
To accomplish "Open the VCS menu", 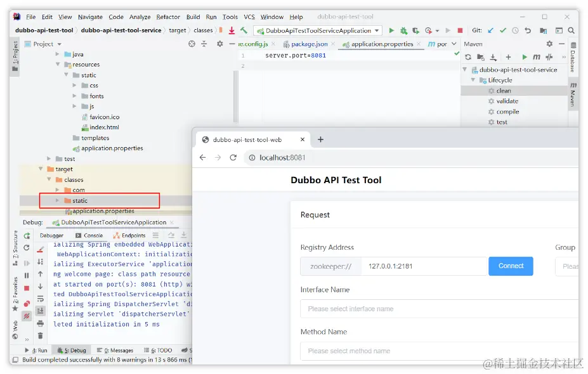I will point(249,17).
